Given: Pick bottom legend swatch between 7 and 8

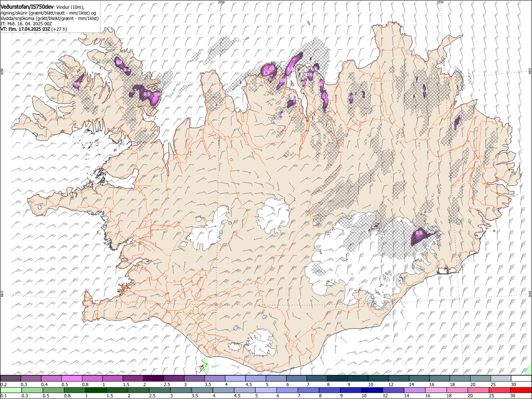Looking at the screenshot, I should coord(308,390).
